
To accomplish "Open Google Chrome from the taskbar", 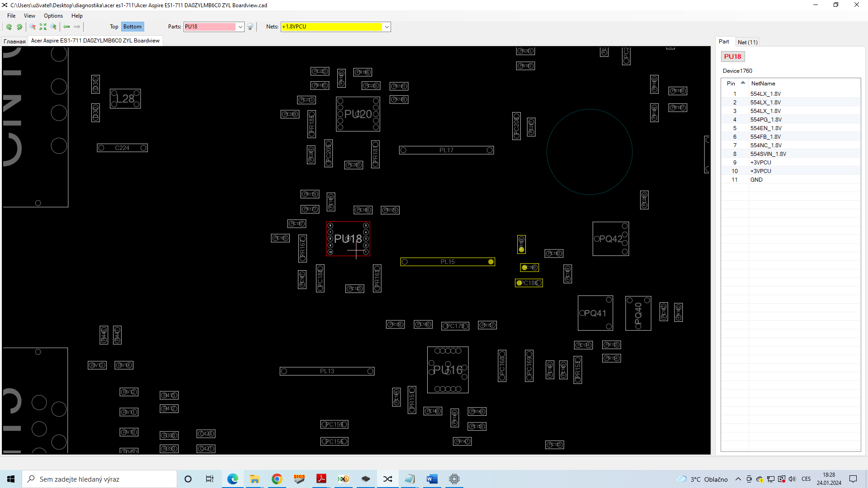I will [x=277, y=479].
